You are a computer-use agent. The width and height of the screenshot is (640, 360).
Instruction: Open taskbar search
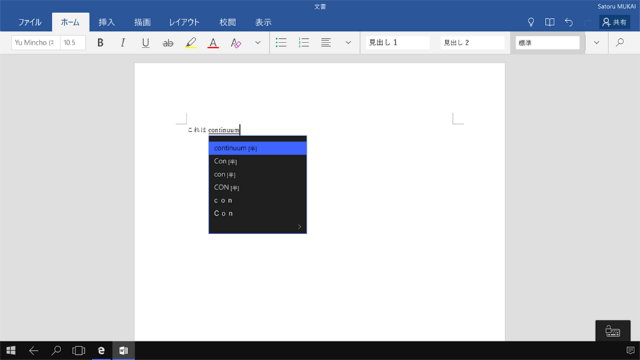coord(56,351)
